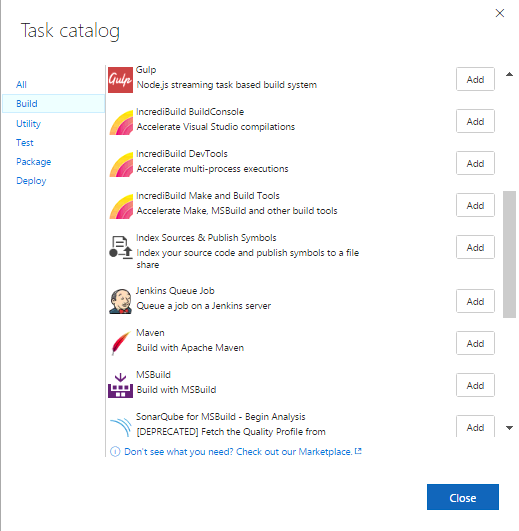Add the Jenkins Queue Job task

475,301
